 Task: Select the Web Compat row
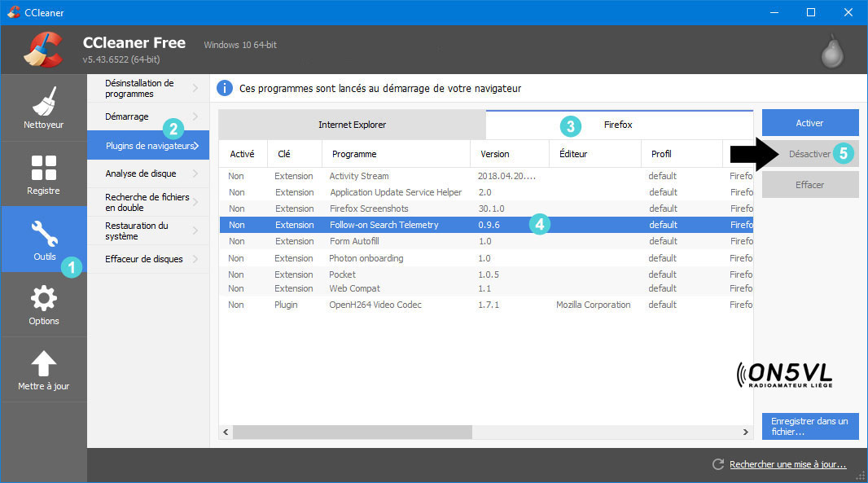click(486, 288)
